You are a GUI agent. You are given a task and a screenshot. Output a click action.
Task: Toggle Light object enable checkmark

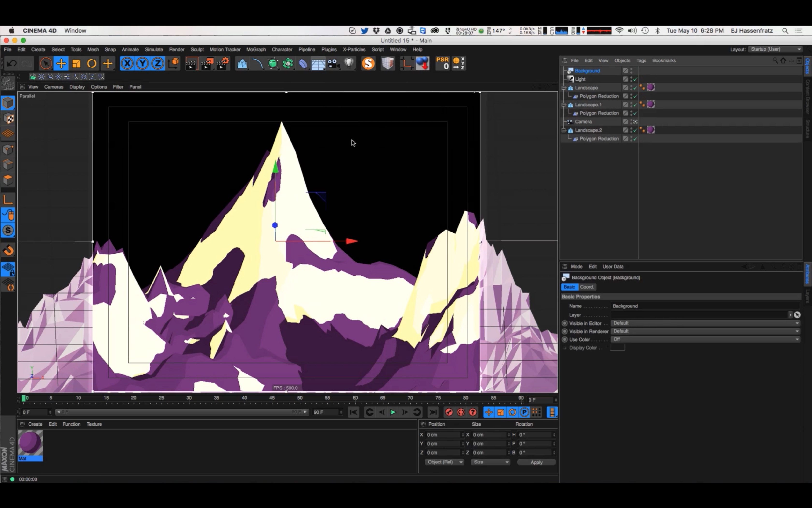click(x=635, y=79)
